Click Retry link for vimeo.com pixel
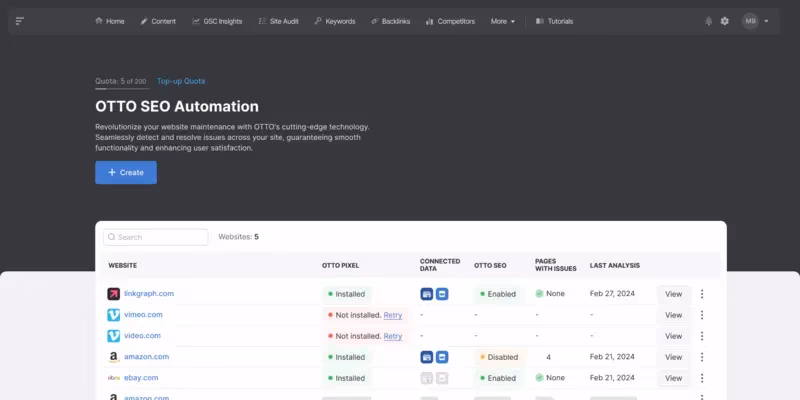Screen dimensions: 800x400 [x=393, y=315]
